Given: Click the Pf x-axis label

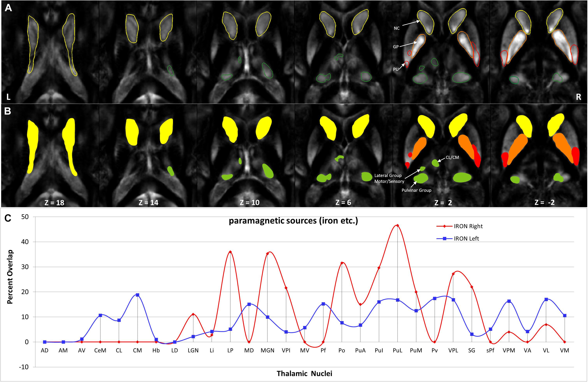Looking at the screenshot, I should click(323, 350).
